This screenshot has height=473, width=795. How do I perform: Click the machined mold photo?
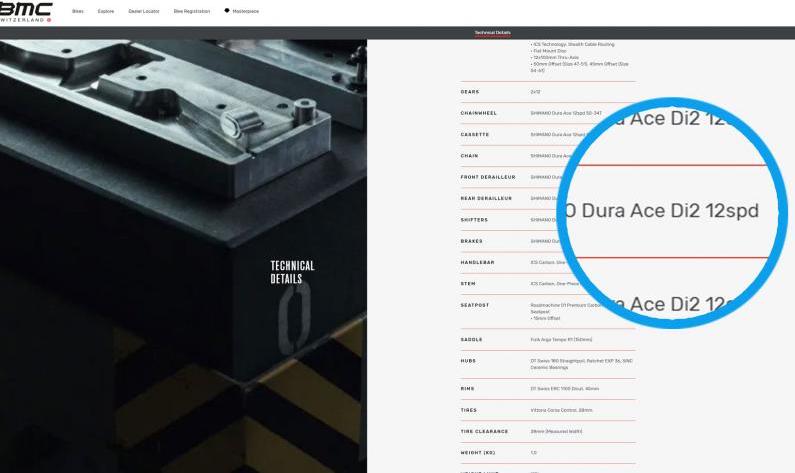(x=183, y=256)
